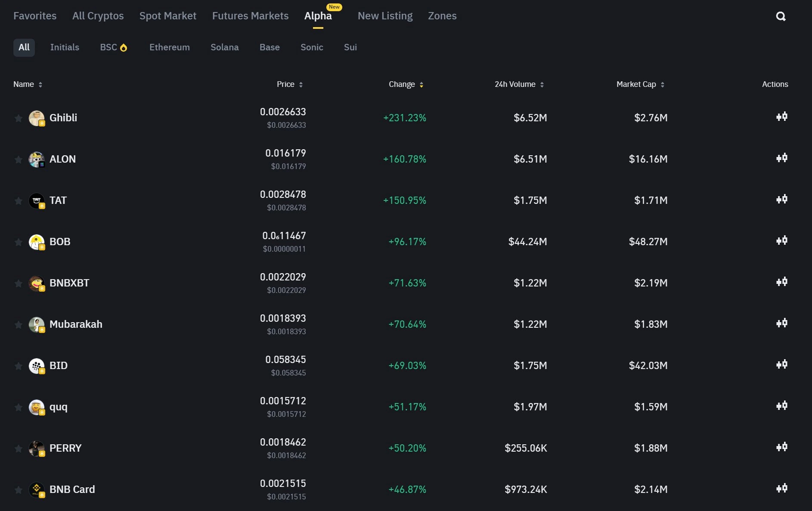Open the New Listing tab
The image size is (812, 511).
[x=384, y=16]
